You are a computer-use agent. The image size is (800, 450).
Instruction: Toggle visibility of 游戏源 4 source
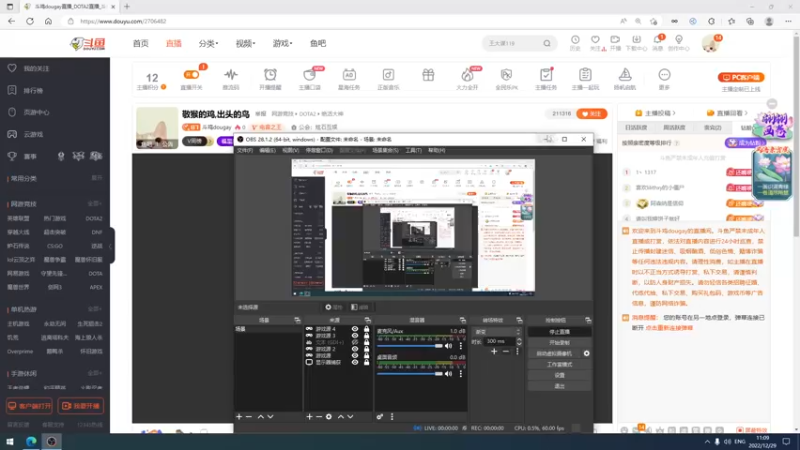pyautogui.click(x=355, y=329)
